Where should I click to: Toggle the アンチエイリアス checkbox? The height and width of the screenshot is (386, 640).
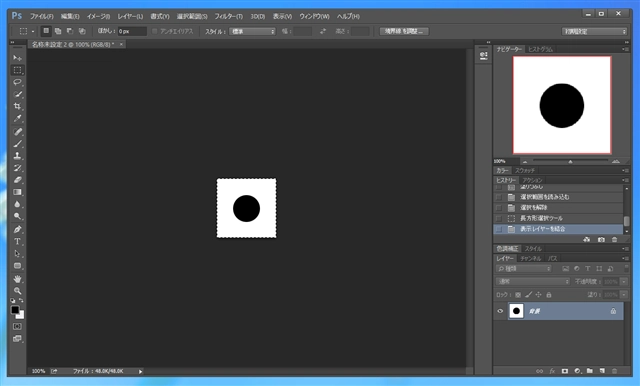(155, 31)
